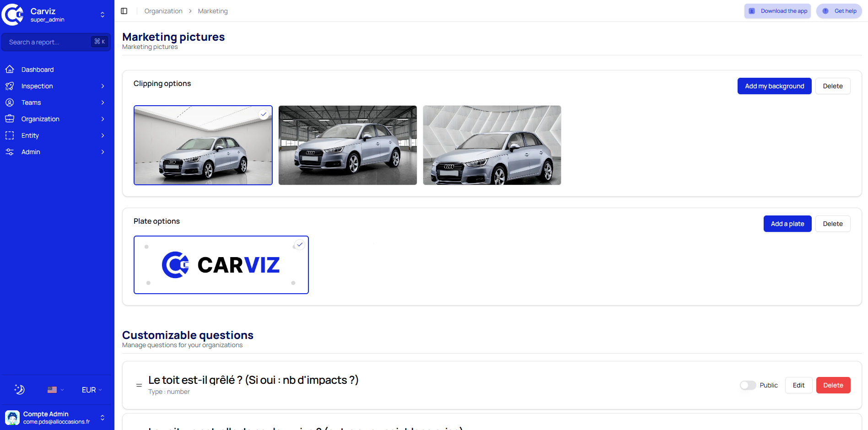Click the Customizable questions heading
Viewport: 868px width, 430px height.
coord(188,335)
